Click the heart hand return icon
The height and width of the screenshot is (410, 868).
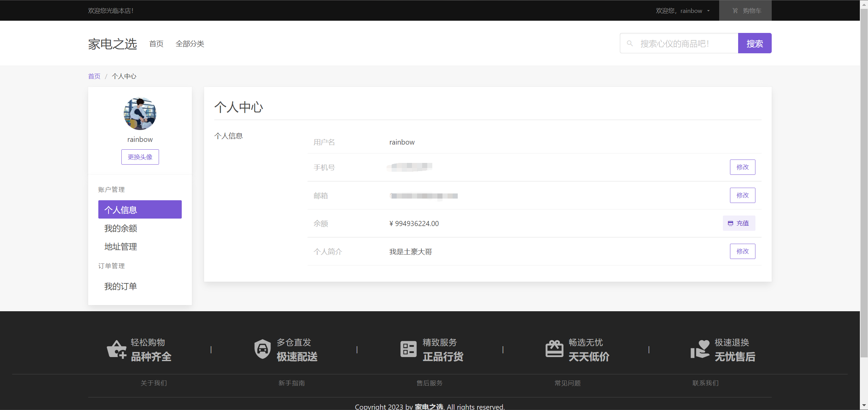[700, 349]
